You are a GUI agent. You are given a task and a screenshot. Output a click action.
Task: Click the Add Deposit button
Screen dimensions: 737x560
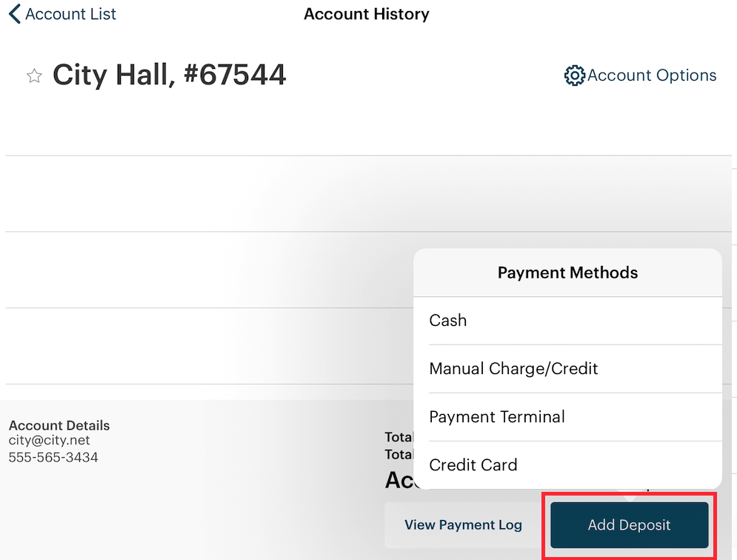click(x=628, y=524)
